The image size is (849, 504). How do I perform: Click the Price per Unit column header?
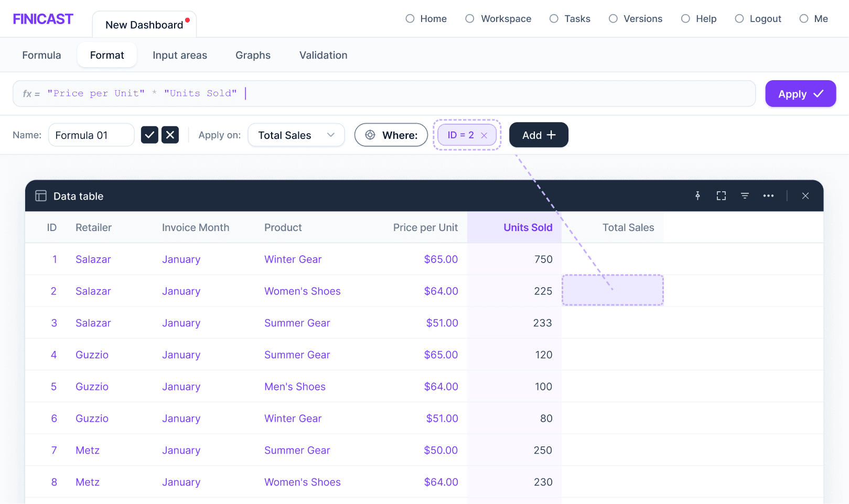425,227
